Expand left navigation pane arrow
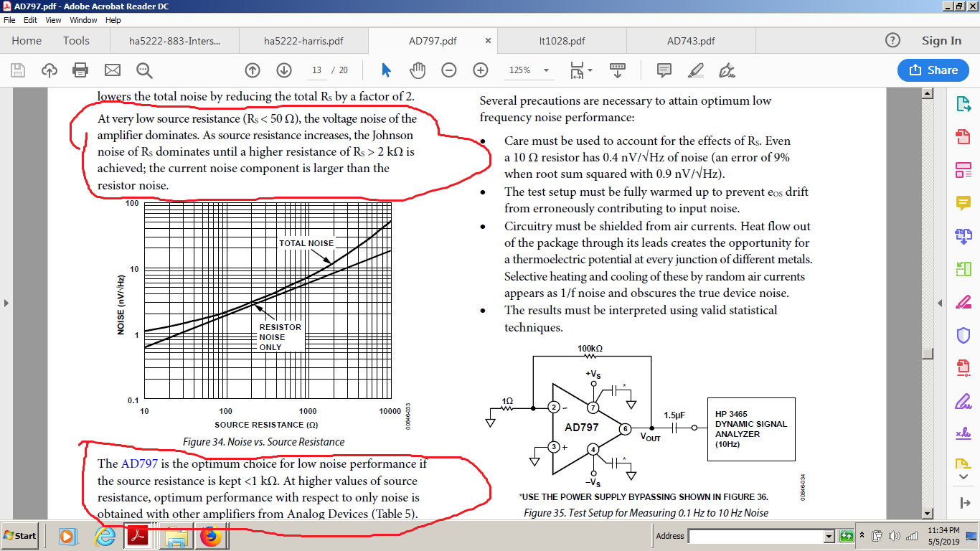The height and width of the screenshot is (551, 980). [x=6, y=303]
